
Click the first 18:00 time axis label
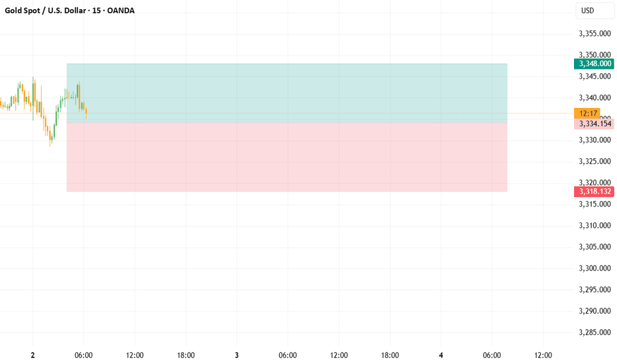[x=186, y=355]
